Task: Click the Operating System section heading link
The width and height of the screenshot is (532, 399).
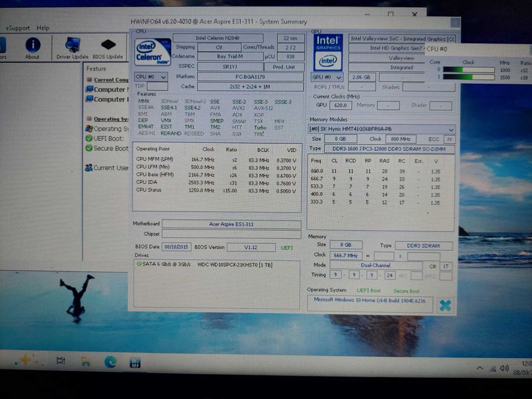Action: (x=111, y=119)
